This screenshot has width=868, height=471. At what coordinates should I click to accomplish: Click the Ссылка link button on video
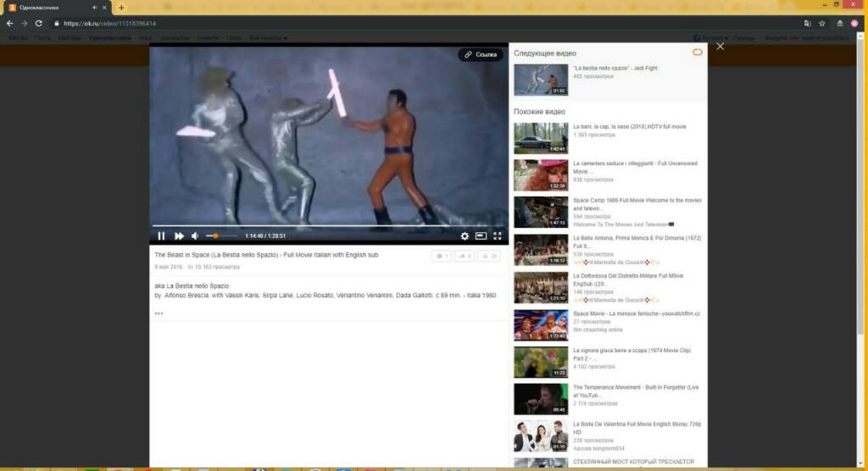tap(481, 55)
